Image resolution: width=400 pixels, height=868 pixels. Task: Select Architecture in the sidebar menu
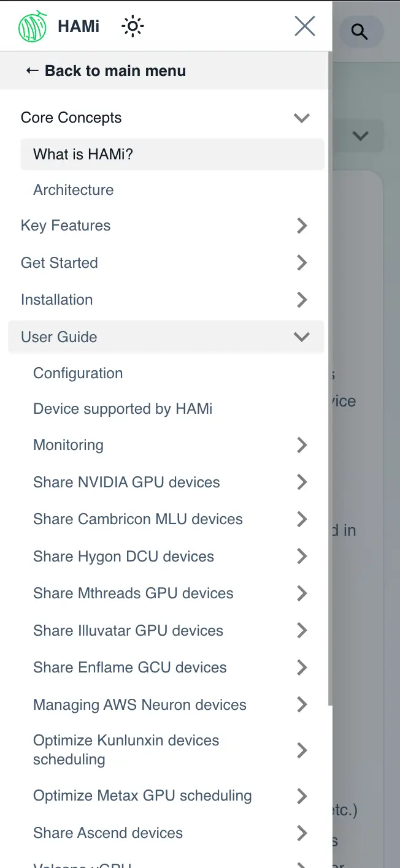(73, 190)
